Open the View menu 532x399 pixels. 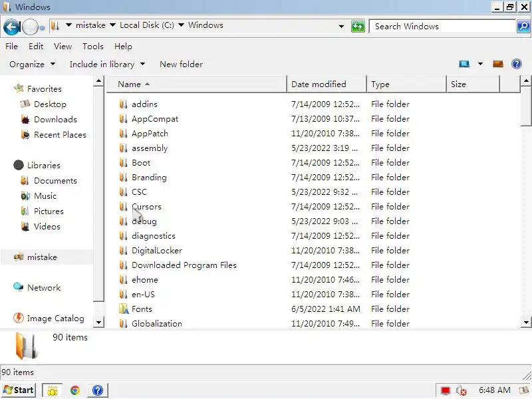[x=63, y=46]
